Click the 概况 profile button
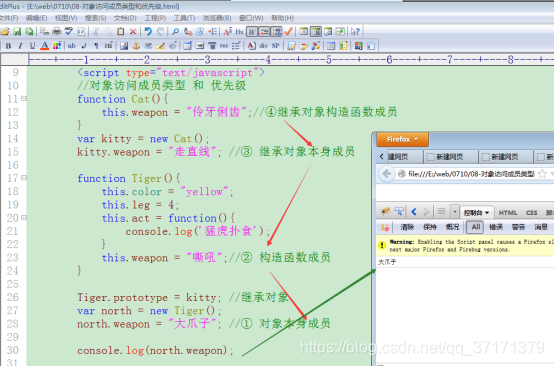This screenshot has height=366, width=554. (x=452, y=227)
